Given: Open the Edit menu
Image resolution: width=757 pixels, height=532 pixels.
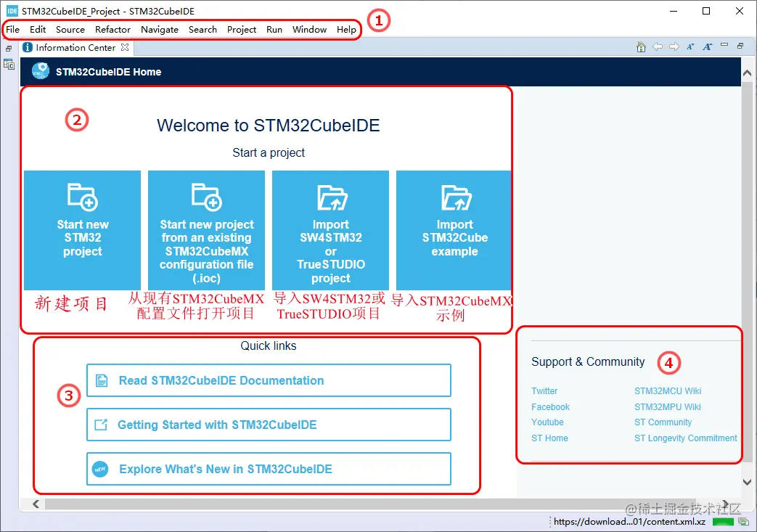Looking at the screenshot, I should pos(38,30).
